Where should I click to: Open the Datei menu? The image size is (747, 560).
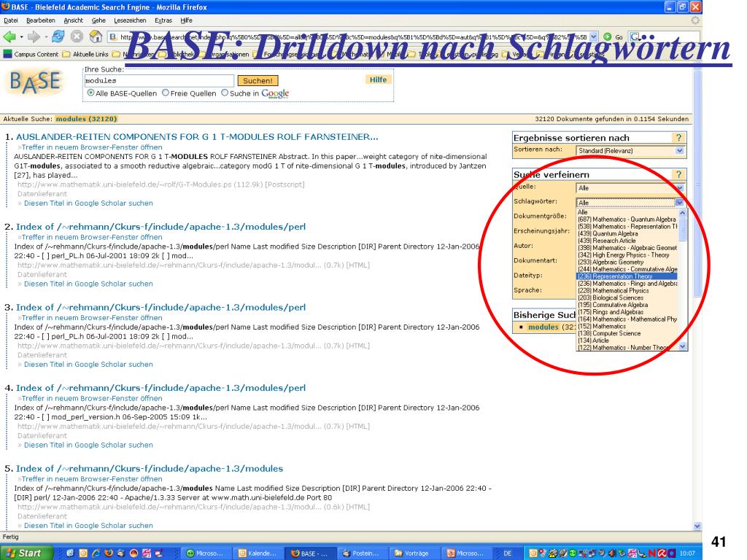pos(10,20)
